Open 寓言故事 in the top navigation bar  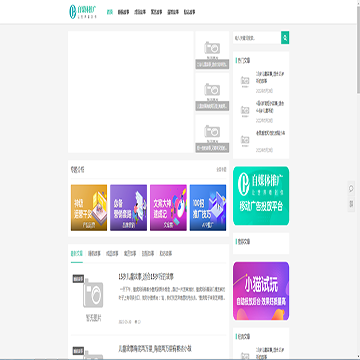[x=156, y=12]
